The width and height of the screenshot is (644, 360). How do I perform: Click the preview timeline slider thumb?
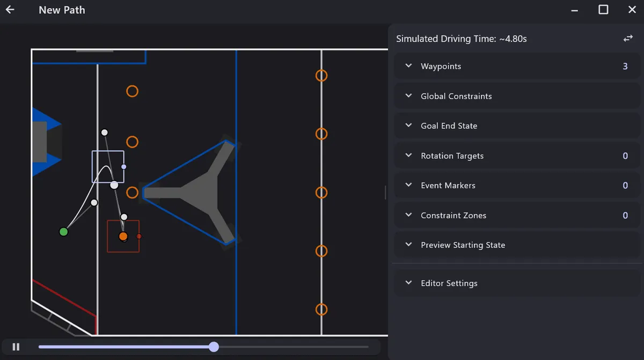pyautogui.click(x=214, y=347)
